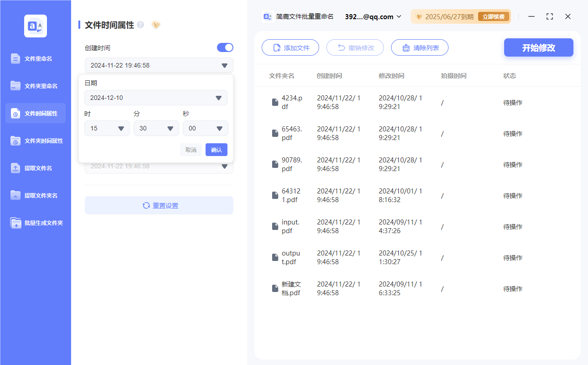This screenshot has width=588, height=365.
Task: Select 文件重命名 in the sidebar
Action: point(35,58)
